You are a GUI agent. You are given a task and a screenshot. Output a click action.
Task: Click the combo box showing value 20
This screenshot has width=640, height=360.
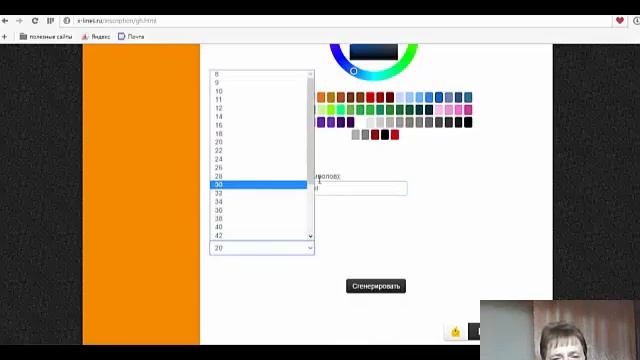pos(262,248)
